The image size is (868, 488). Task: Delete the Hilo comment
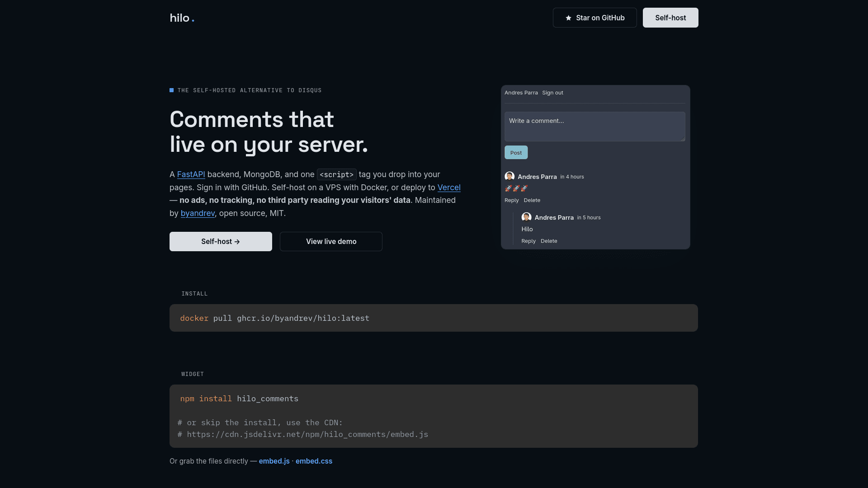548,241
